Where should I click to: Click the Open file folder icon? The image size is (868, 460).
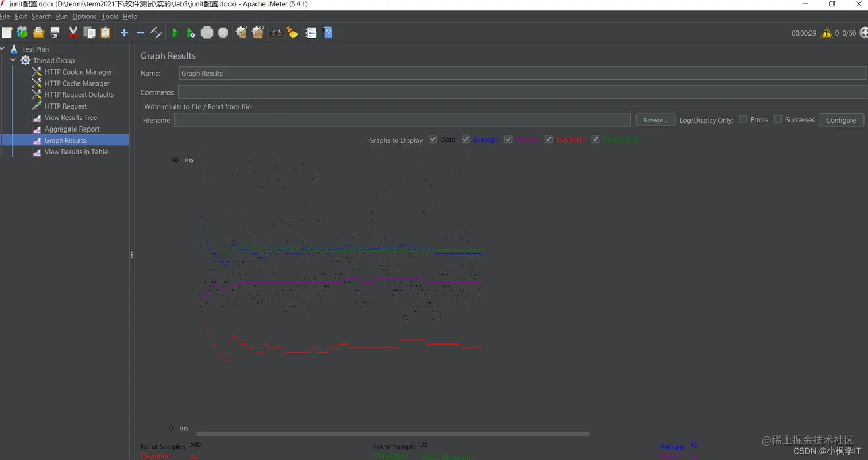38,33
